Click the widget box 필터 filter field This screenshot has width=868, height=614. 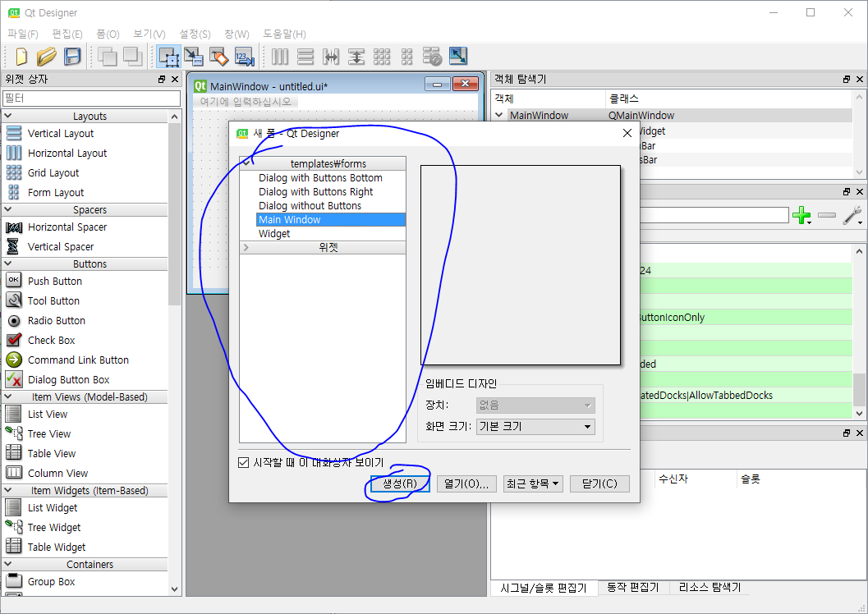point(92,99)
